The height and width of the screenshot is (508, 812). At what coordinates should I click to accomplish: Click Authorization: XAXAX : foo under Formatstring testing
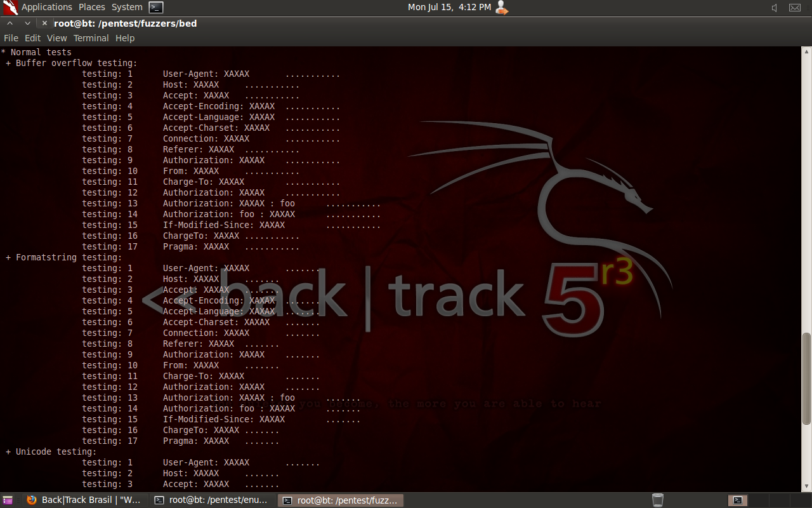(x=229, y=398)
